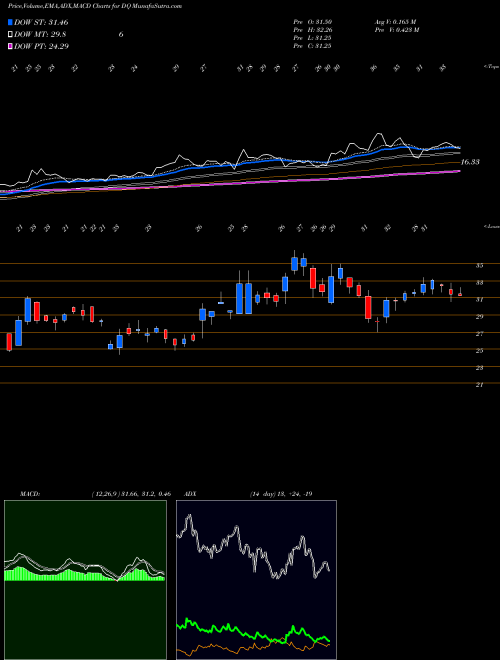Click the blue DOW ST legend swatch
This screenshot has width=500, height=660.
coord(10,22)
